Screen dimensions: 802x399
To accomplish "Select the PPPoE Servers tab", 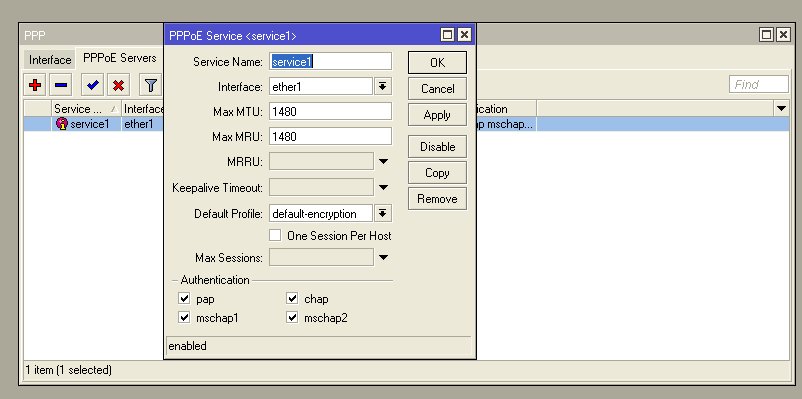I will click(120, 58).
